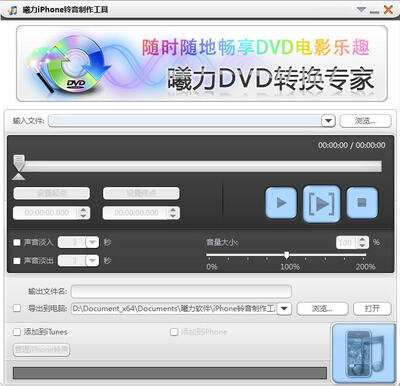Enable the 声音淡出 fade-out checkbox

click(17, 260)
